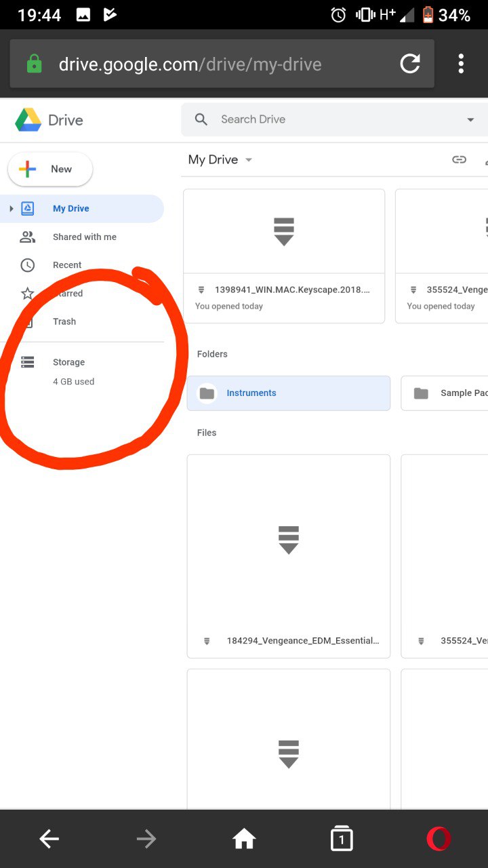Click the Starred star icon

pyautogui.click(x=27, y=294)
